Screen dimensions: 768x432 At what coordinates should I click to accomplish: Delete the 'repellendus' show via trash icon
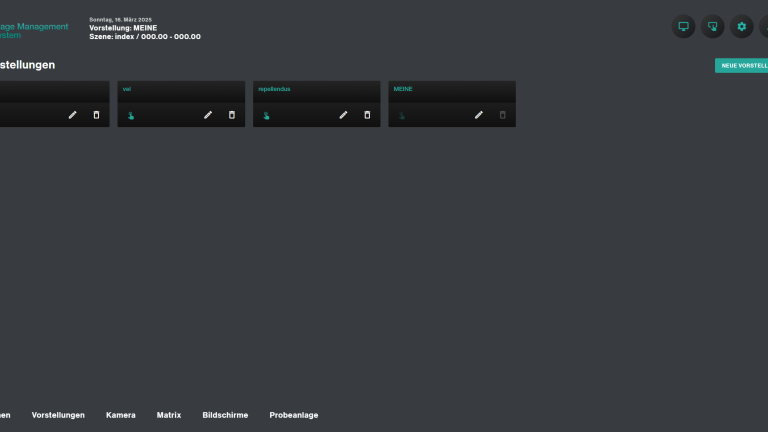[367, 115]
